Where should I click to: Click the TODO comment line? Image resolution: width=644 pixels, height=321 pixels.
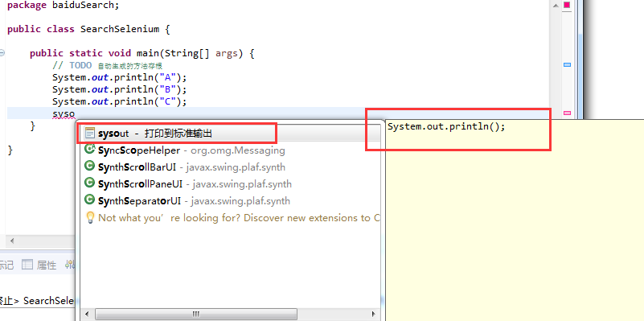(108, 65)
